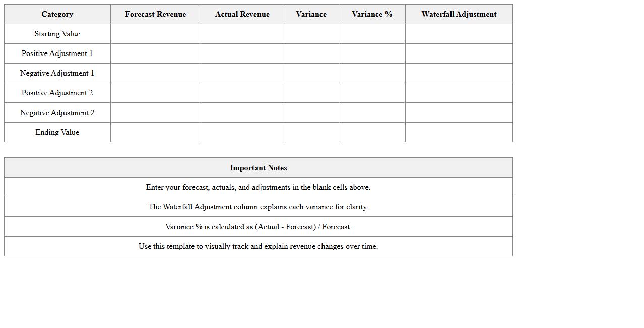
Task: Select the Actual Revenue cell for Starting Value
Action: coord(242,34)
